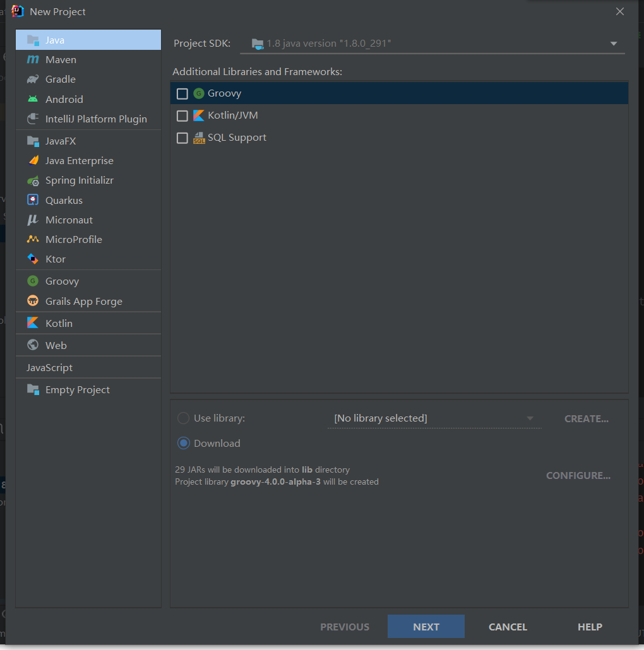The width and height of the screenshot is (644, 650).
Task: Click the HELP button
Action: pyautogui.click(x=590, y=627)
